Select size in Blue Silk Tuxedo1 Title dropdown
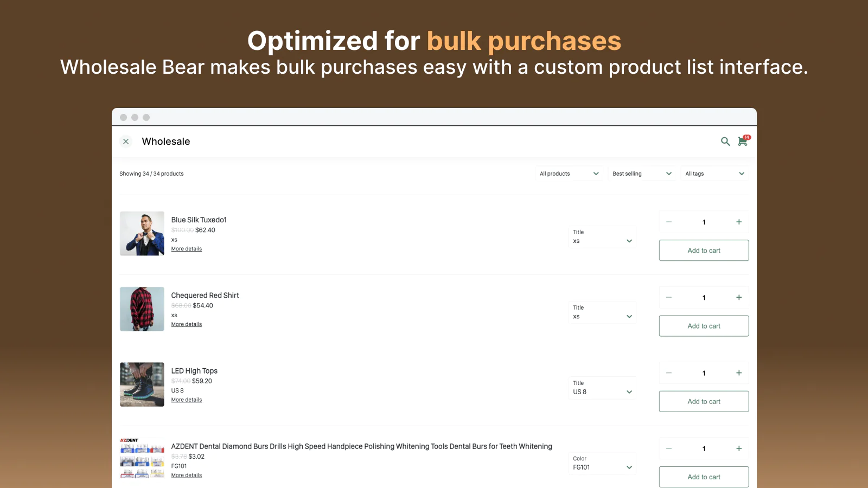 pos(602,237)
